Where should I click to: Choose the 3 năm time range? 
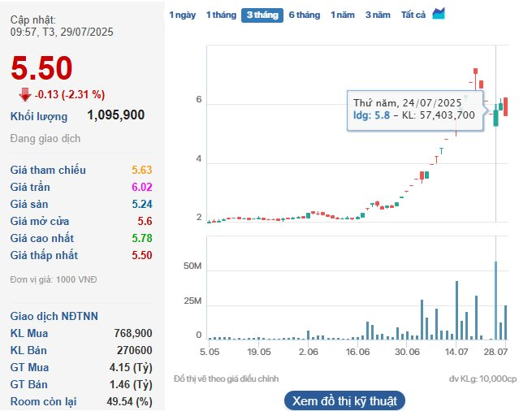377,15
